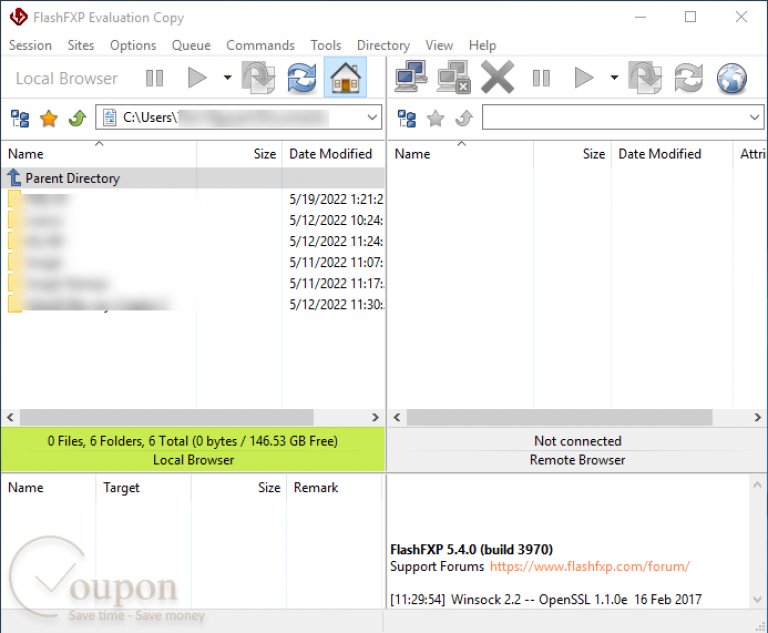
Task: Select the Parent Directory row
Action: [x=193, y=178]
